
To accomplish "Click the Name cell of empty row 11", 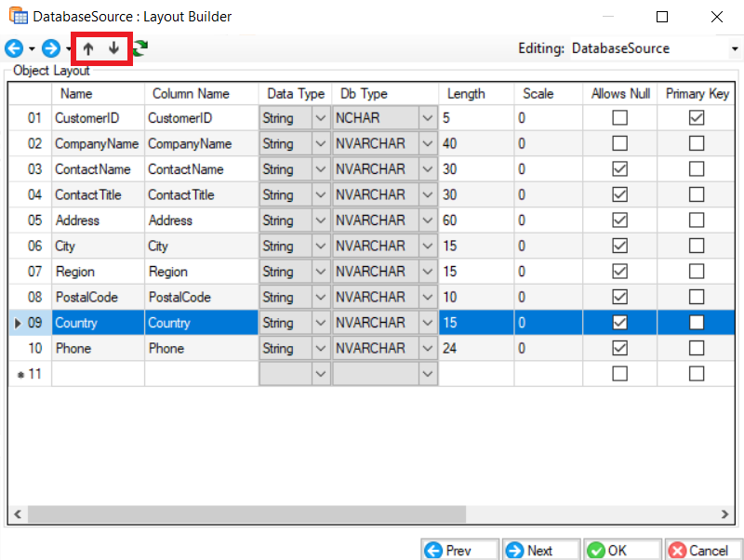I will 98,374.
